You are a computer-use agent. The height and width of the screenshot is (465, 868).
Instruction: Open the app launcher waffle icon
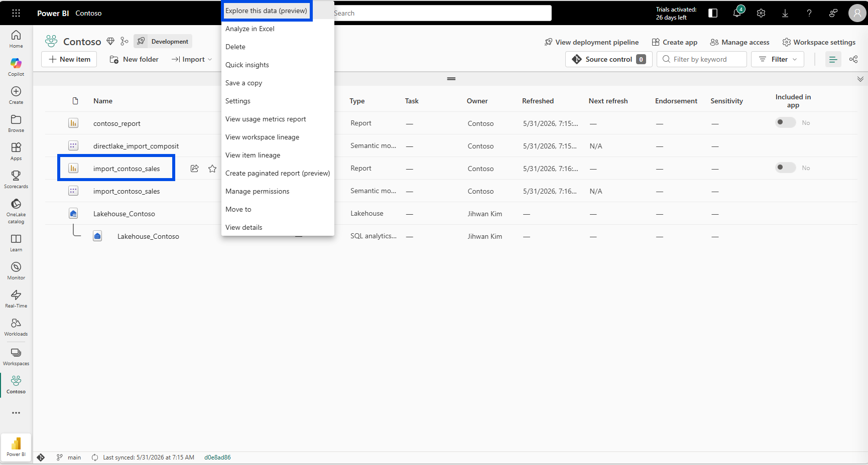click(16, 13)
